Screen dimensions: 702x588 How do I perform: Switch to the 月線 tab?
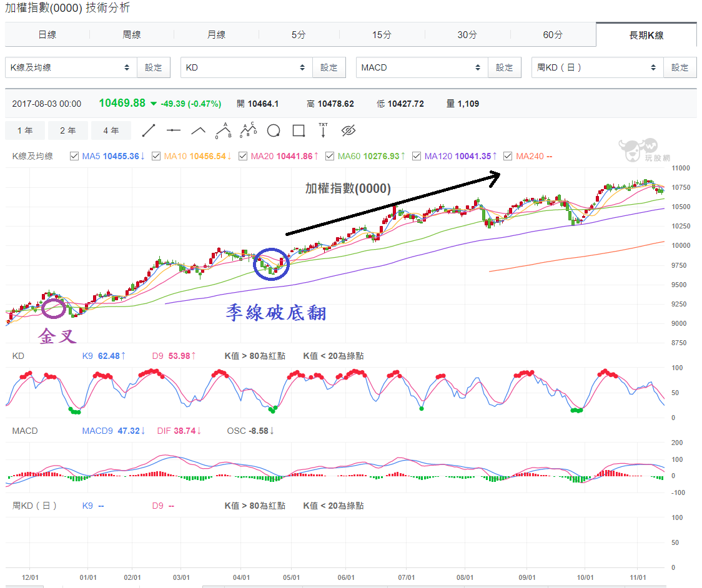[x=216, y=35]
